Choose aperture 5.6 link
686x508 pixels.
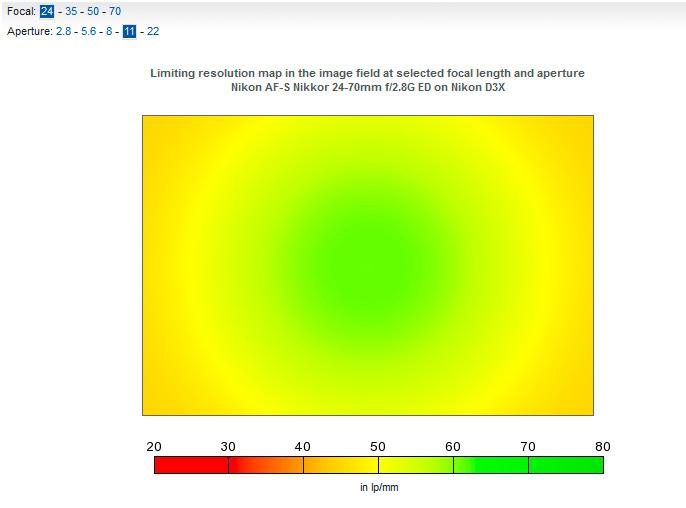(x=88, y=32)
